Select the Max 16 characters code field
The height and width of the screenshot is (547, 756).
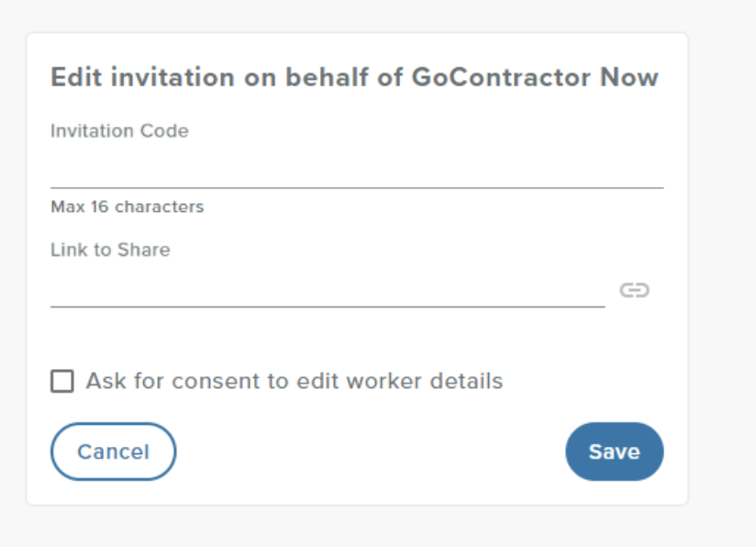[358, 174]
